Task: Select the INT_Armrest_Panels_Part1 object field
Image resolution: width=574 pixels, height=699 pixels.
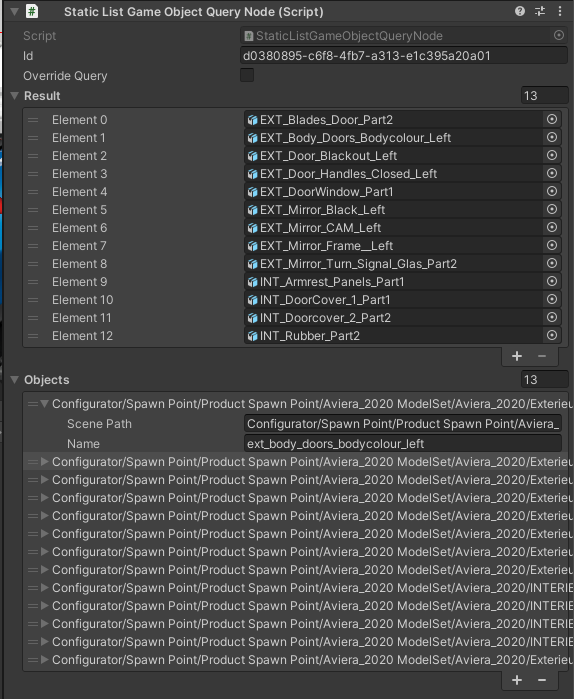Action: pyautogui.click(x=394, y=282)
